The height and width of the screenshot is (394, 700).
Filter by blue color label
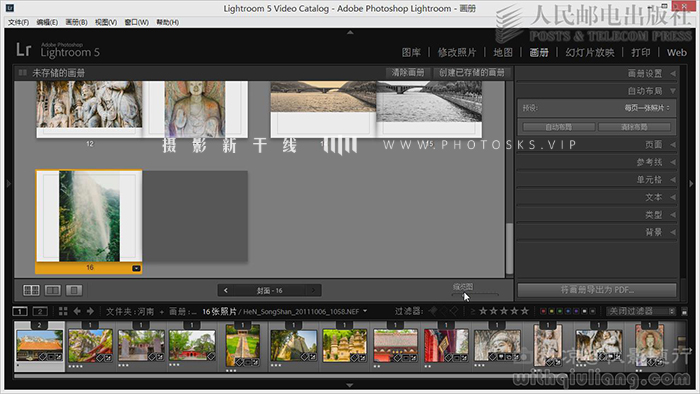point(567,311)
